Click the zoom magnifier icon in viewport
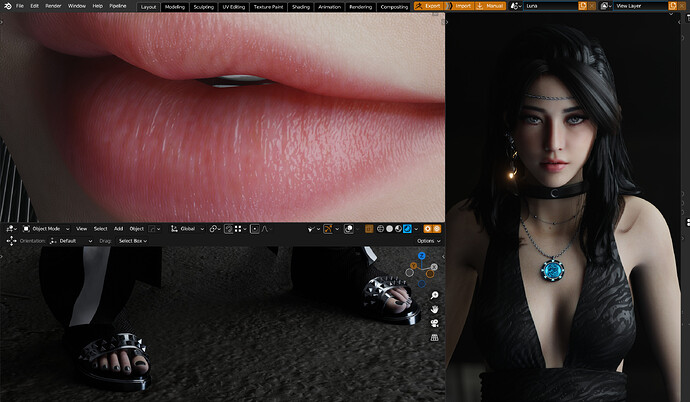 pos(434,295)
